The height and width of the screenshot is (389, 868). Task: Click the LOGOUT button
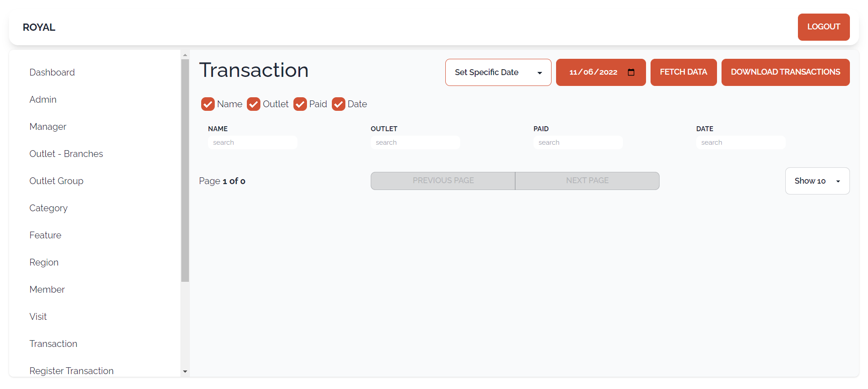[x=824, y=27]
